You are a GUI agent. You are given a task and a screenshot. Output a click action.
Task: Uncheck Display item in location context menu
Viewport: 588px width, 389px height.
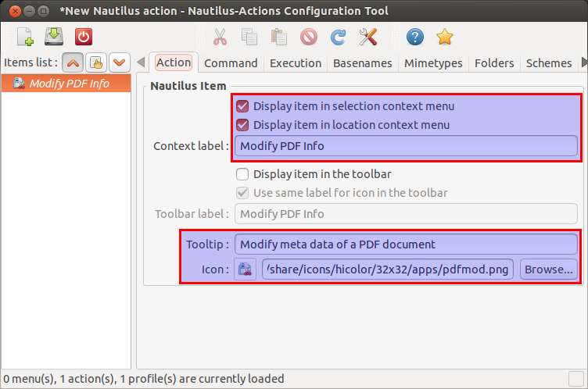(242, 125)
